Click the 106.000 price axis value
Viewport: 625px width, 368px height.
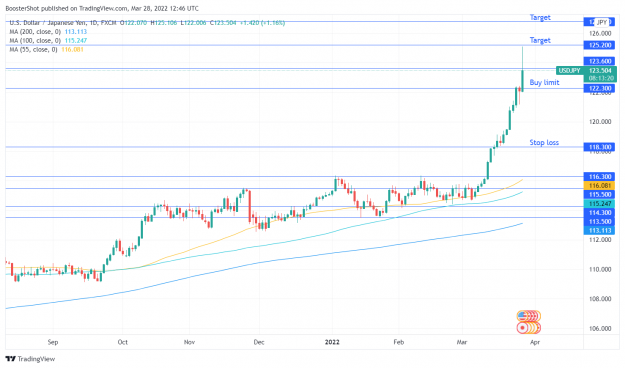[600, 329]
